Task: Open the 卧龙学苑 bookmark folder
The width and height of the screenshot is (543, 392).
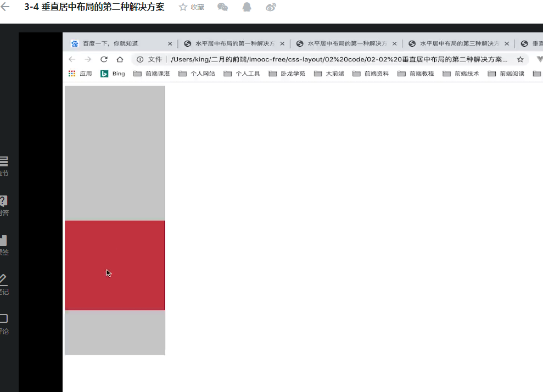Action: (x=287, y=74)
